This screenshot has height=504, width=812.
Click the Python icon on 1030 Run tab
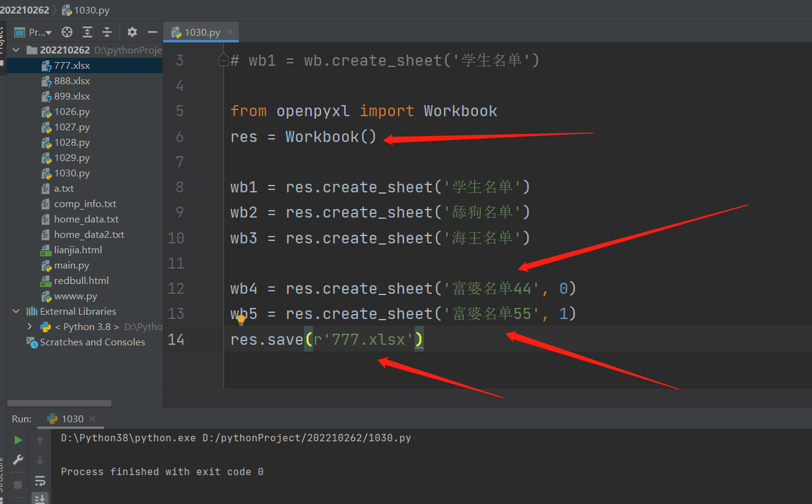pyautogui.click(x=52, y=419)
